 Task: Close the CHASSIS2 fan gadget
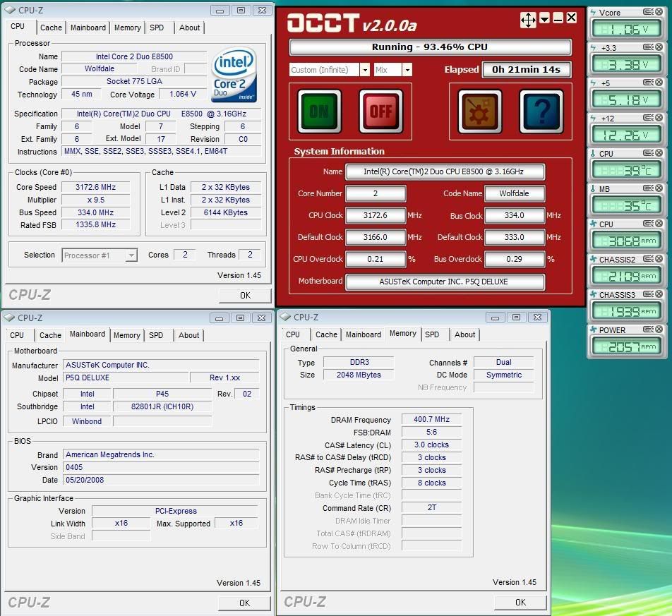659,259
